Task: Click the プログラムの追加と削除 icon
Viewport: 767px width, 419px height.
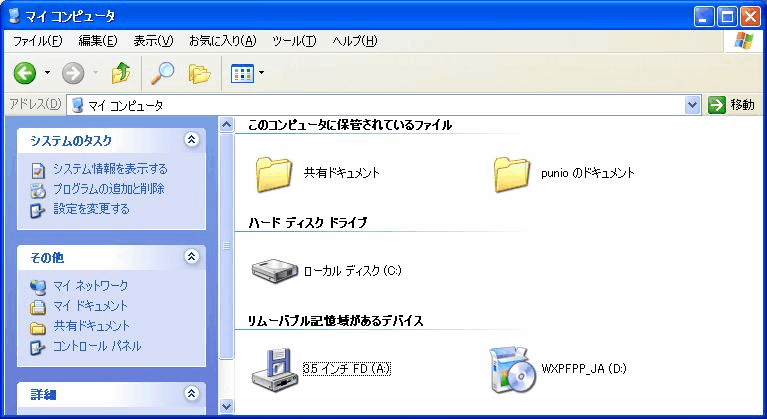Action: click(38, 190)
